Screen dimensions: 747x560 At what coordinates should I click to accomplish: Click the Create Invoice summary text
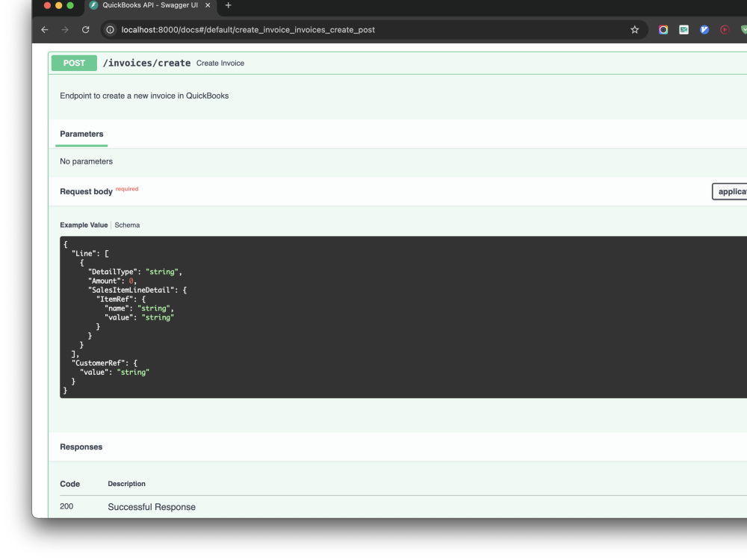click(x=220, y=63)
